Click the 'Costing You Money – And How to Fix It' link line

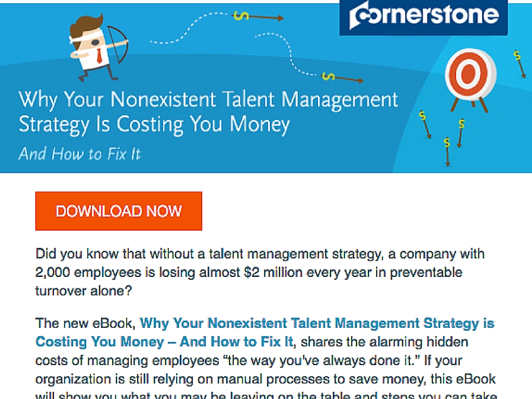pyautogui.click(x=164, y=342)
